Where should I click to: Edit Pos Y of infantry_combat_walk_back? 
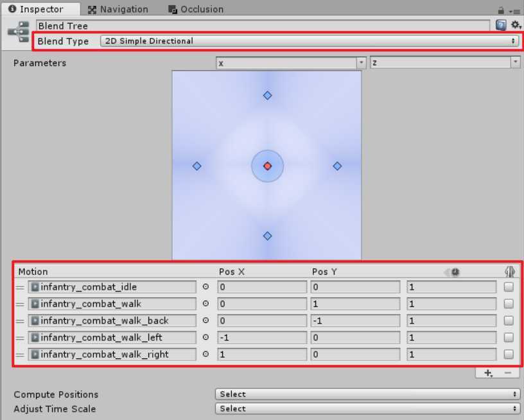coord(355,320)
